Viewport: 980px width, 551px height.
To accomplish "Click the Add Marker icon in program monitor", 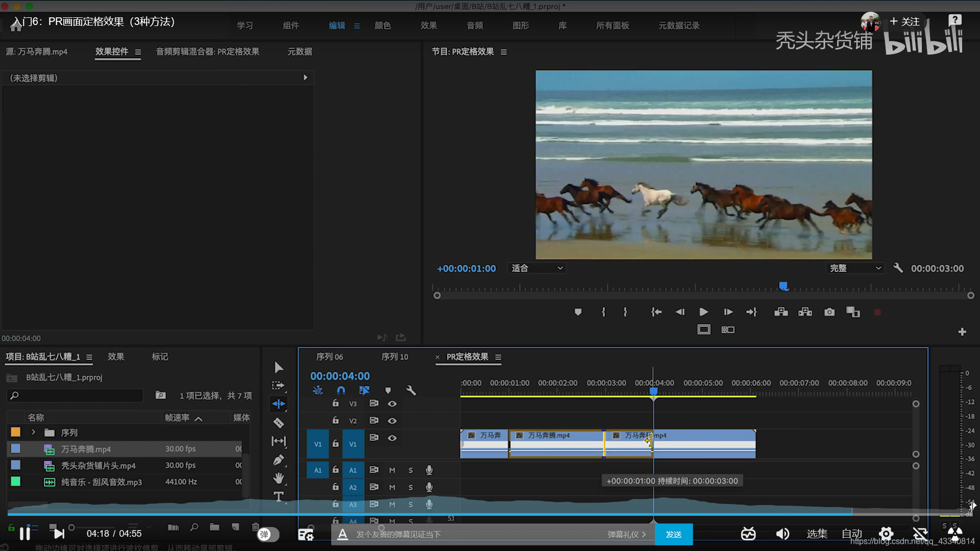I will (x=578, y=312).
